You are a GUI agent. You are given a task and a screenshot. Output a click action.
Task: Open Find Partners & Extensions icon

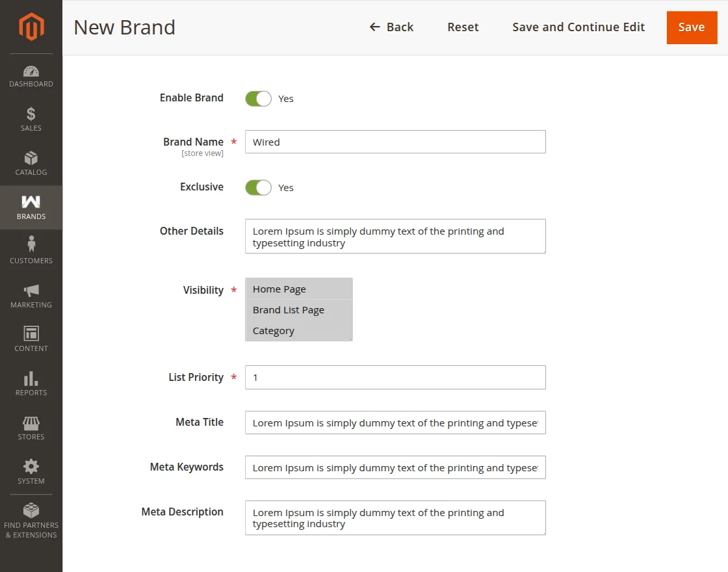[31, 510]
